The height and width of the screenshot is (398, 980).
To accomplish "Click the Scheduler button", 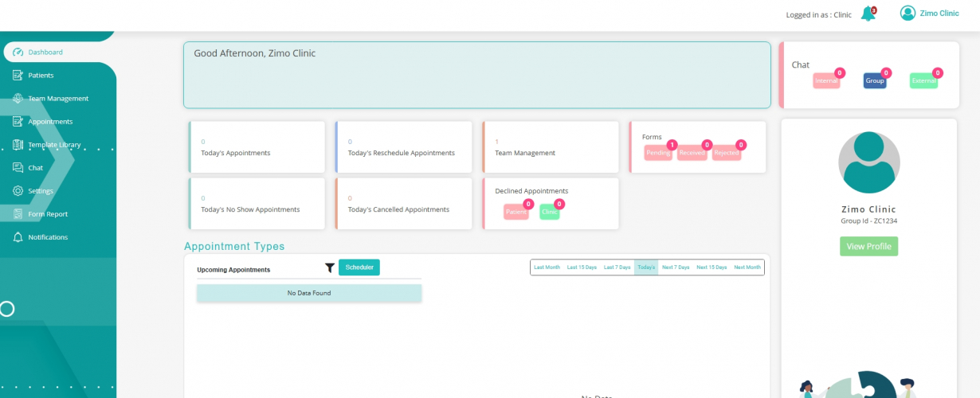I will point(359,267).
